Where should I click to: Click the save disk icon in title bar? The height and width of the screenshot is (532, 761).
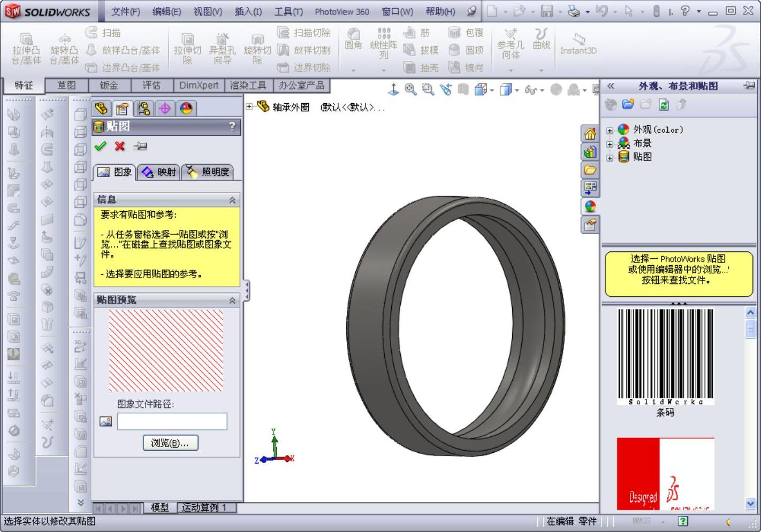546,11
